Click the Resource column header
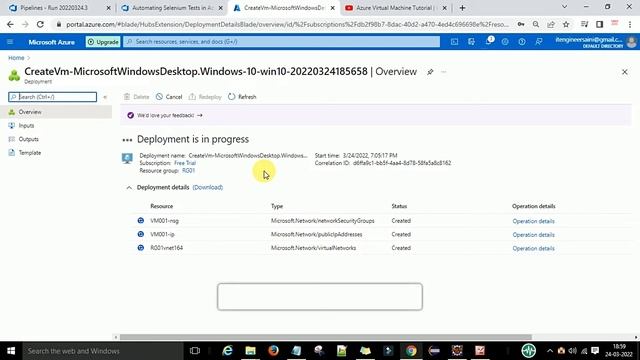This screenshot has height=360, width=640. [162, 206]
